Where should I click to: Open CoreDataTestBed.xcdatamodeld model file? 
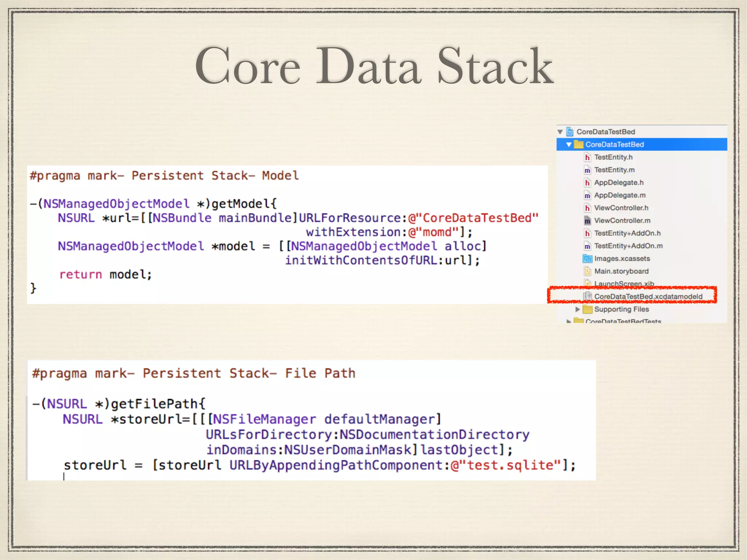[648, 296]
